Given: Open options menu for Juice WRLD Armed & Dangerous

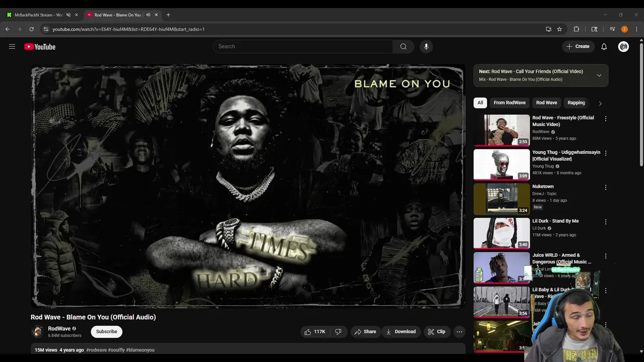Looking at the screenshot, I should click(x=605, y=256).
